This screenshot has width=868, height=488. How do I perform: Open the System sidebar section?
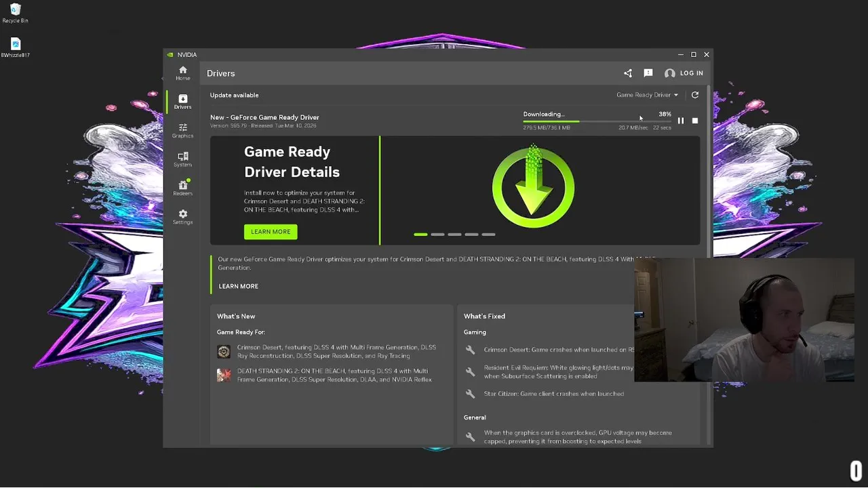point(182,159)
